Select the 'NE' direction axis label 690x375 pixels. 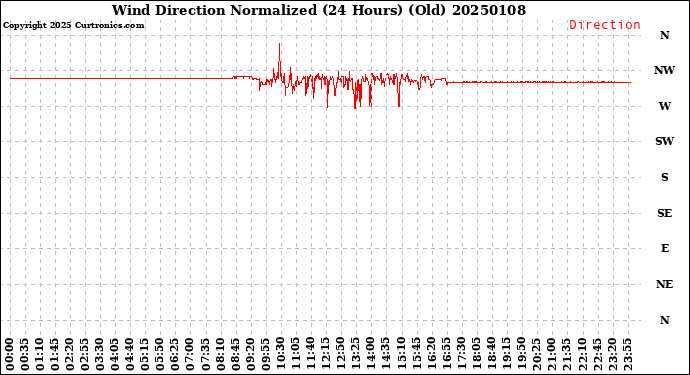pyautogui.click(x=664, y=284)
